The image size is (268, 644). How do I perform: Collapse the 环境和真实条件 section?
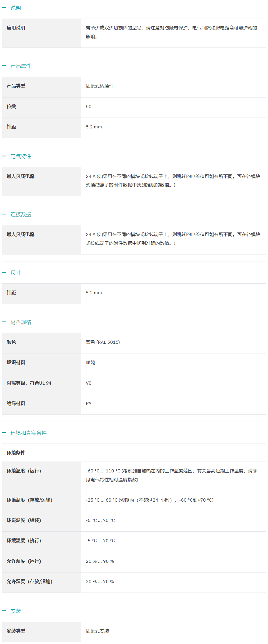coord(24,433)
